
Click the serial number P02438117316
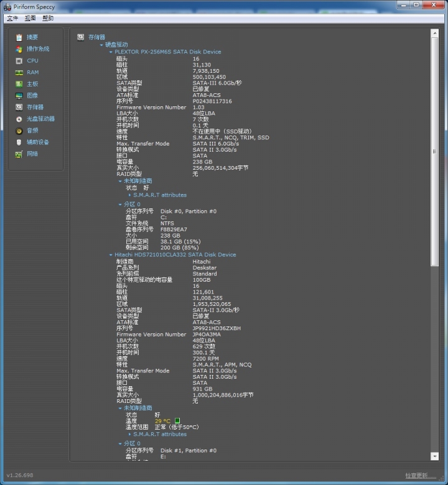coord(212,101)
